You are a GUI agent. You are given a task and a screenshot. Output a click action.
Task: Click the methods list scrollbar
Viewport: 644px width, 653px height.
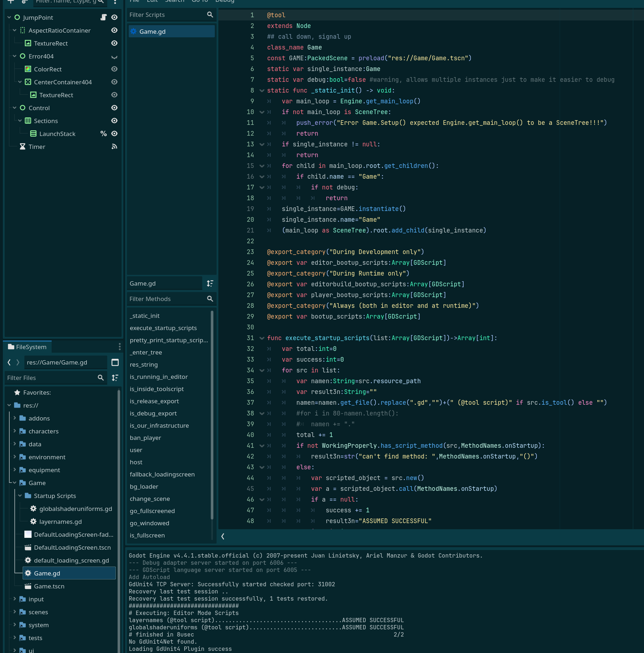[212, 415]
